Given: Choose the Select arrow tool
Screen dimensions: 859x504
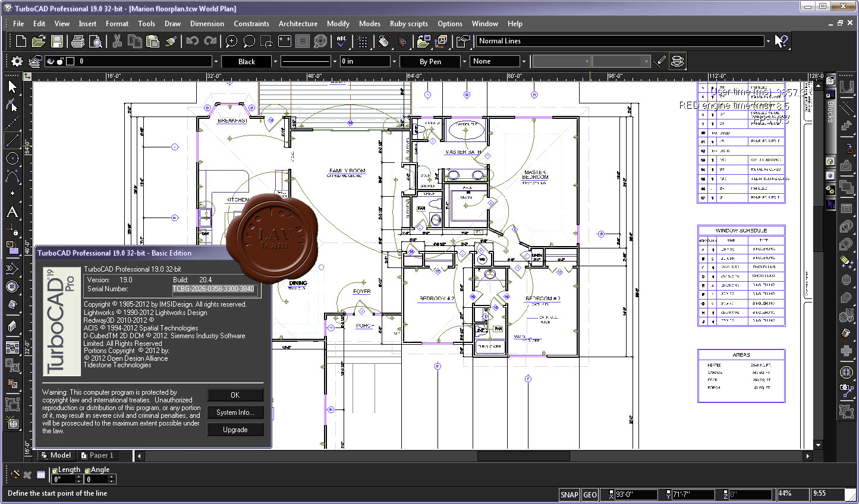Looking at the screenshot, I should (x=12, y=87).
